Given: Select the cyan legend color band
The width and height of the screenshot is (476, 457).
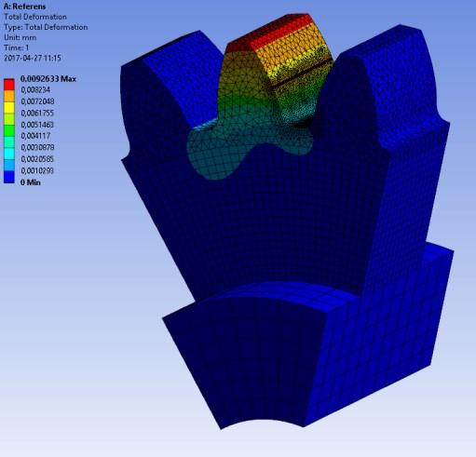Looking at the screenshot, I should 9,154.
